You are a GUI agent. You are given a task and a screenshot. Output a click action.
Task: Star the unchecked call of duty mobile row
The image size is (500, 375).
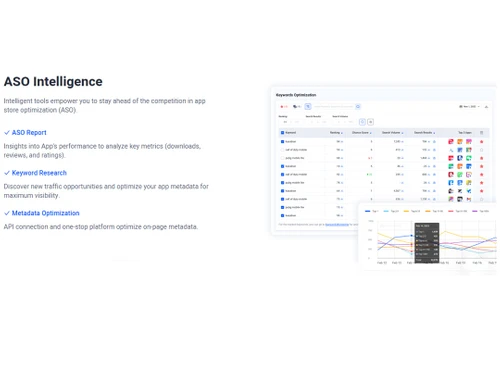481,150
